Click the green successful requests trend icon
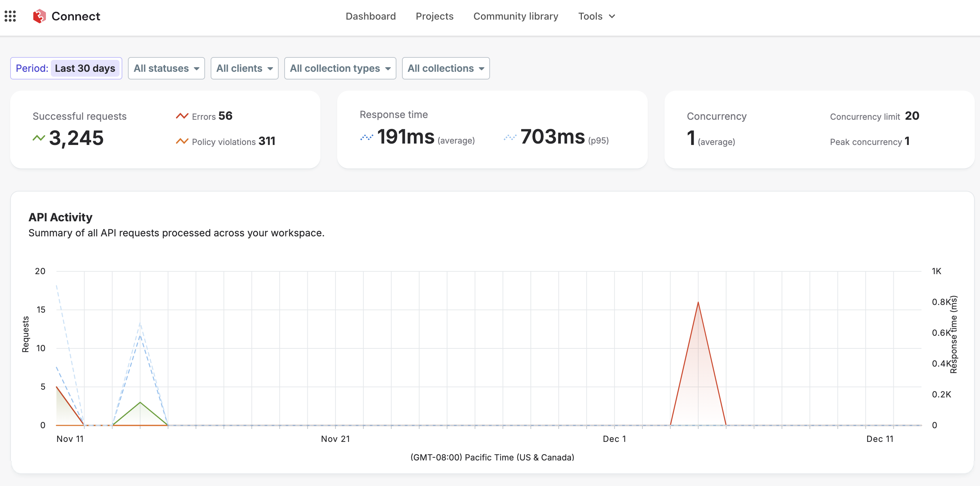This screenshot has width=980, height=486. (39, 138)
